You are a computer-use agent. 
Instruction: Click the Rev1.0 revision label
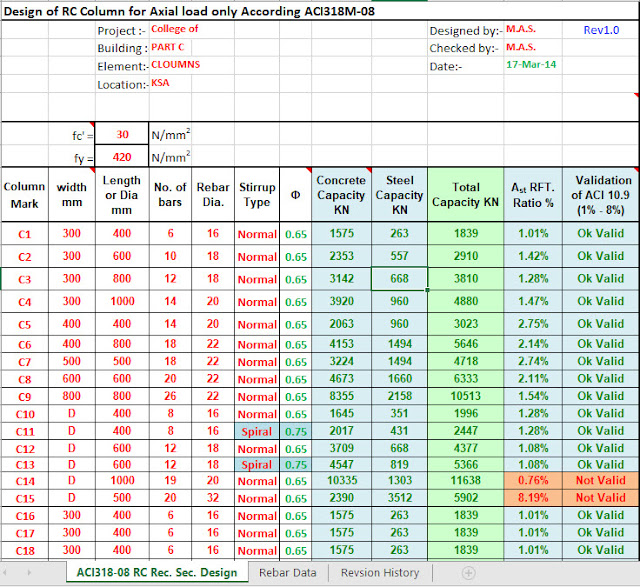click(x=601, y=30)
